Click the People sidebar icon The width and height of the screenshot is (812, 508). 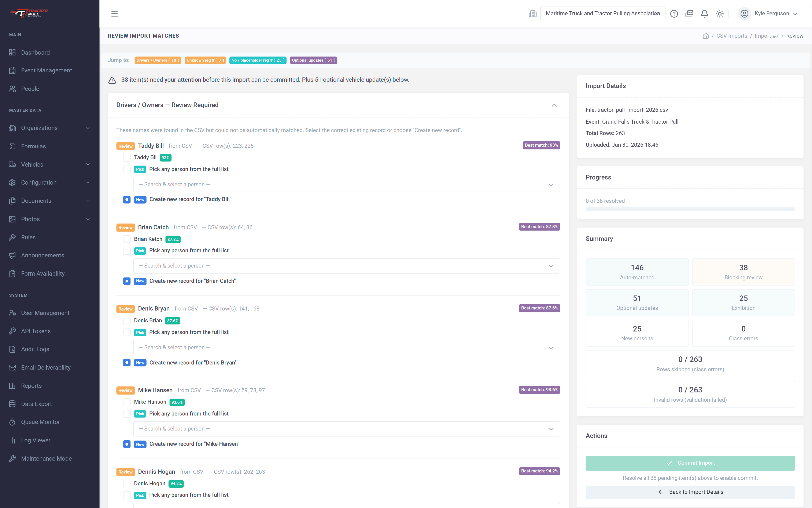point(12,89)
